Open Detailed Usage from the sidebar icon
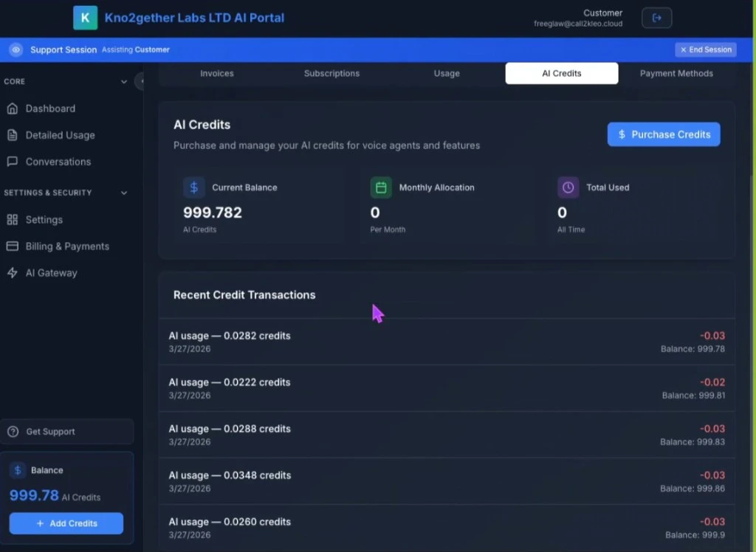This screenshot has height=552, width=756. pos(13,135)
